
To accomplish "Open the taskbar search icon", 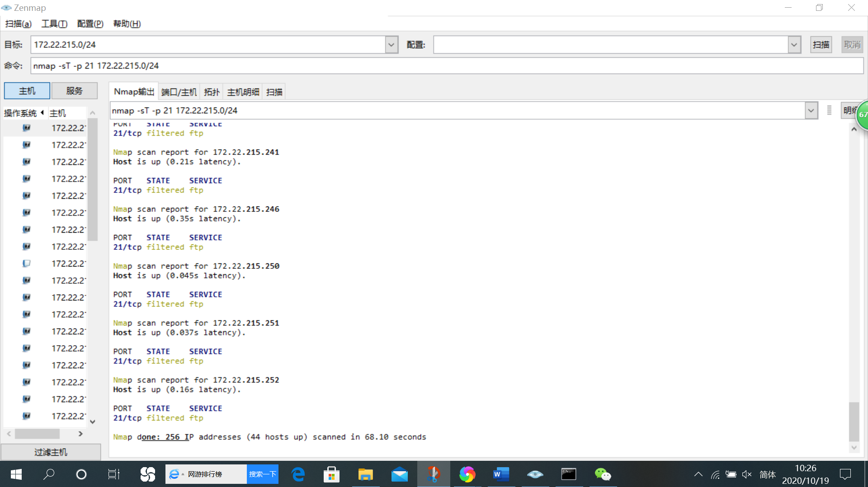I will [x=49, y=474].
